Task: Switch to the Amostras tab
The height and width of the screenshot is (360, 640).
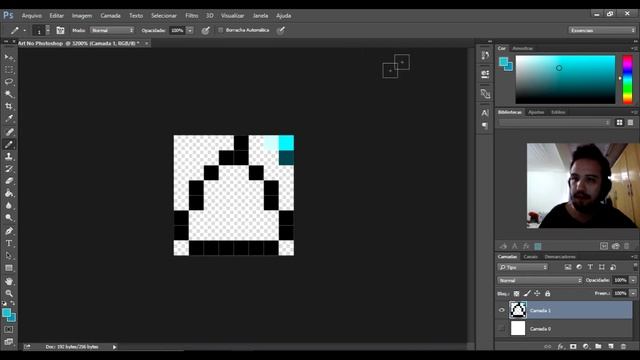Action: 522,48
